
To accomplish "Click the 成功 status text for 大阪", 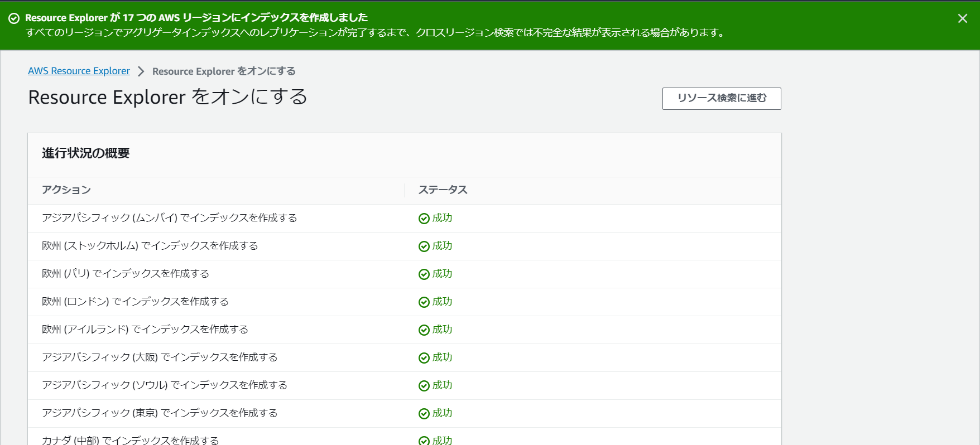I will pos(443,357).
